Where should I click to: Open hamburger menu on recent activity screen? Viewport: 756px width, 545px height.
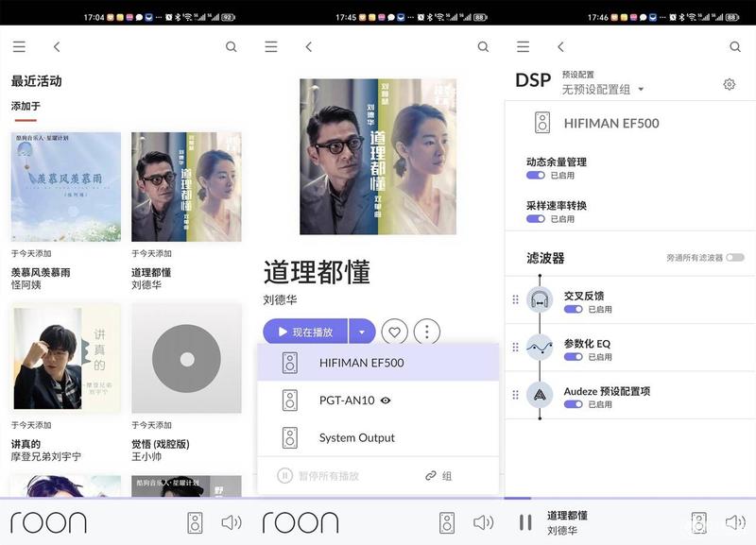click(x=19, y=46)
